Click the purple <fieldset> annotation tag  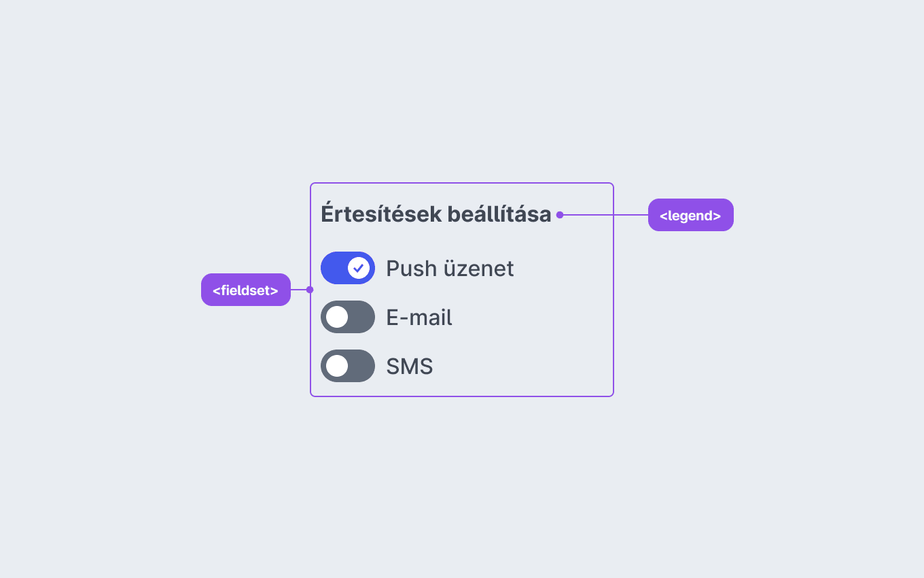click(x=246, y=290)
